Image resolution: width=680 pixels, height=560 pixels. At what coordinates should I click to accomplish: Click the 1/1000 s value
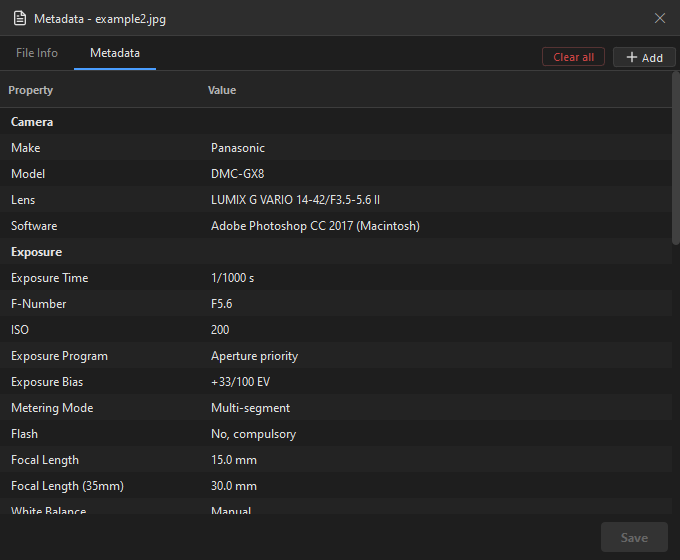[232, 278]
